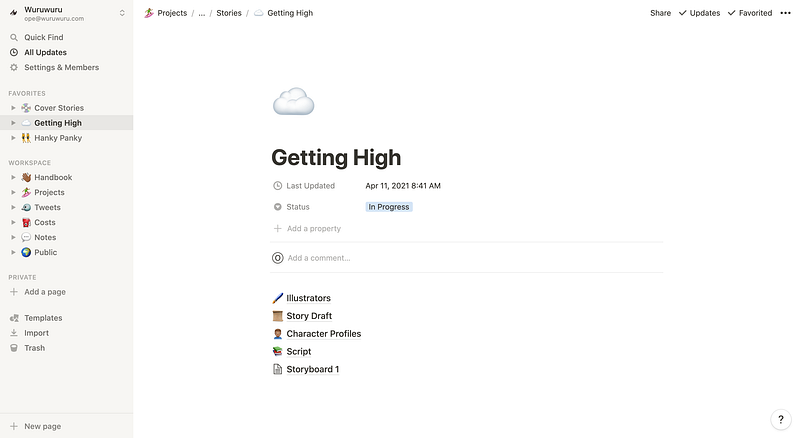The image size is (800, 438).
Task: Click the Add a comment field
Action: pyautogui.click(x=319, y=258)
